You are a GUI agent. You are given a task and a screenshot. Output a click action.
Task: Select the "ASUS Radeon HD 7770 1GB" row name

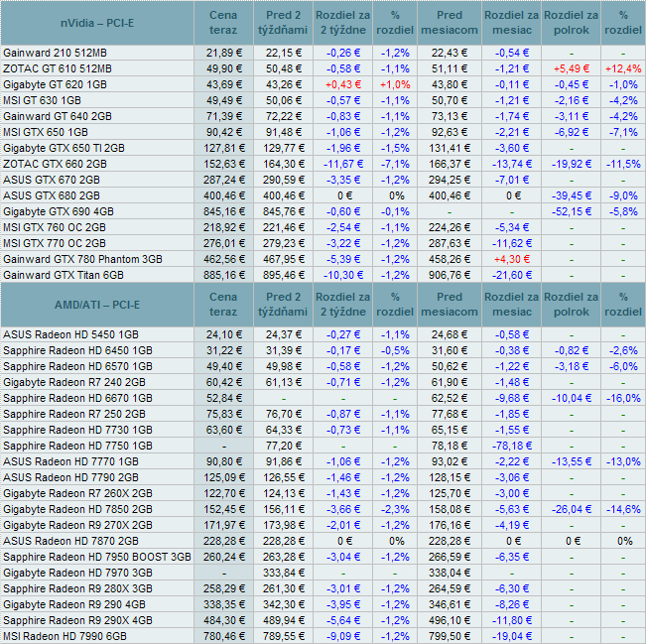click(70, 461)
